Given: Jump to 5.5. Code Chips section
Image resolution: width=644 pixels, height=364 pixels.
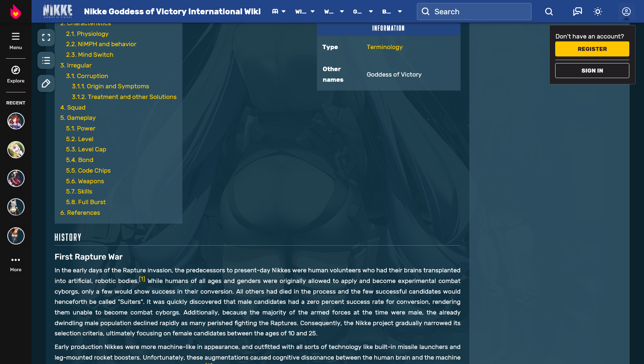Looking at the screenshot, I should coord(88,170).
